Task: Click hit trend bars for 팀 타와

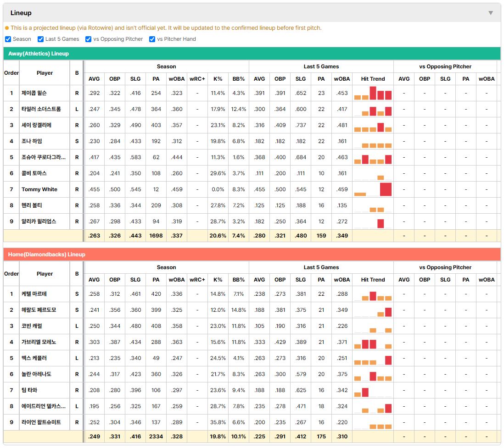Action: pyautogui.click(x=373, y=390)
